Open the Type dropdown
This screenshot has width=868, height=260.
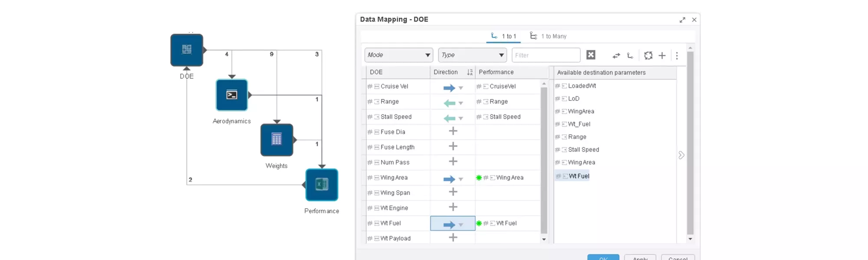coord(473,55)
